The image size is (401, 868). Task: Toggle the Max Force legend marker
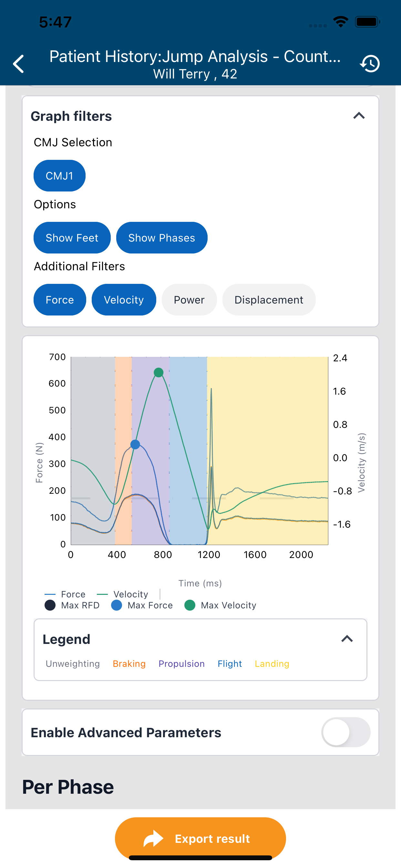pos(142,605)
